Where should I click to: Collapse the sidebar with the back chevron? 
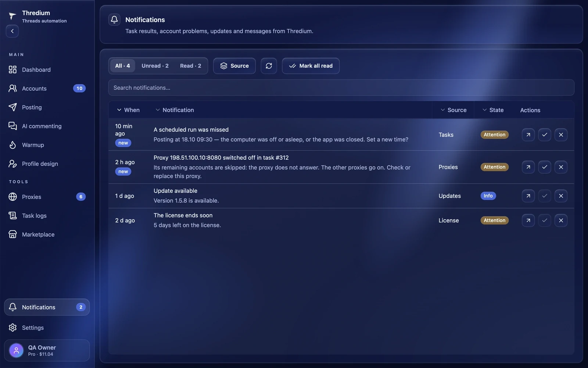[x=12, y=31]
